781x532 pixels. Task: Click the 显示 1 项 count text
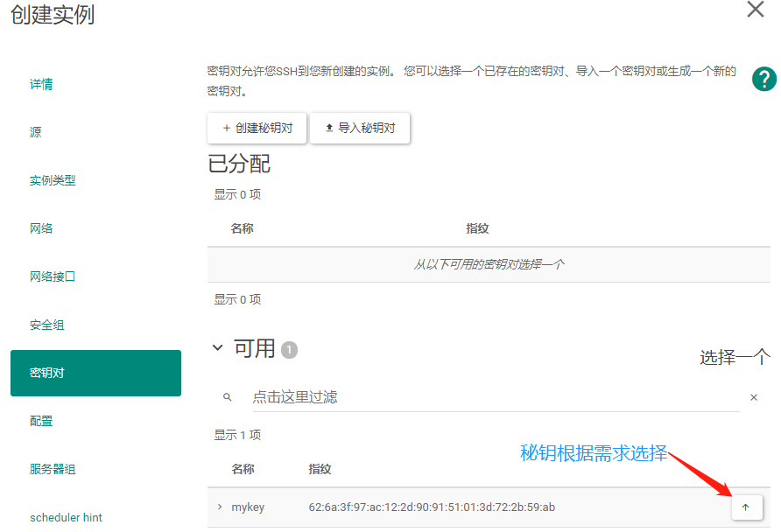coord(237,435)
